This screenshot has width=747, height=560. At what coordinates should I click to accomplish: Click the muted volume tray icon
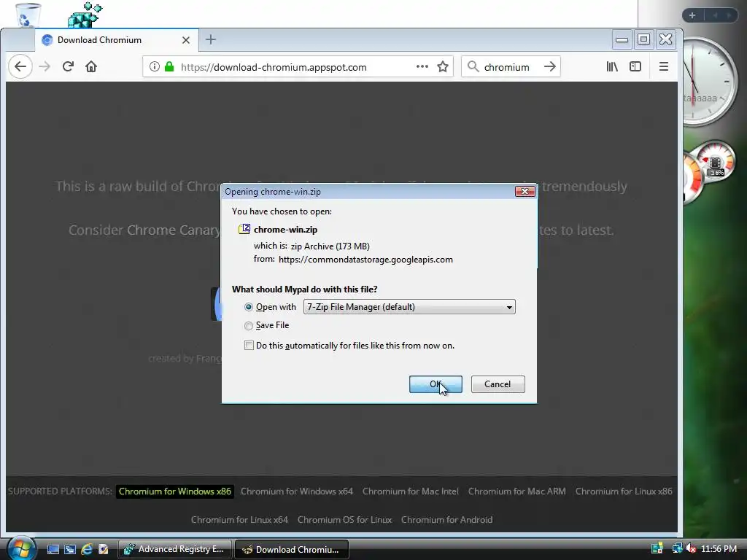point(691,548)
